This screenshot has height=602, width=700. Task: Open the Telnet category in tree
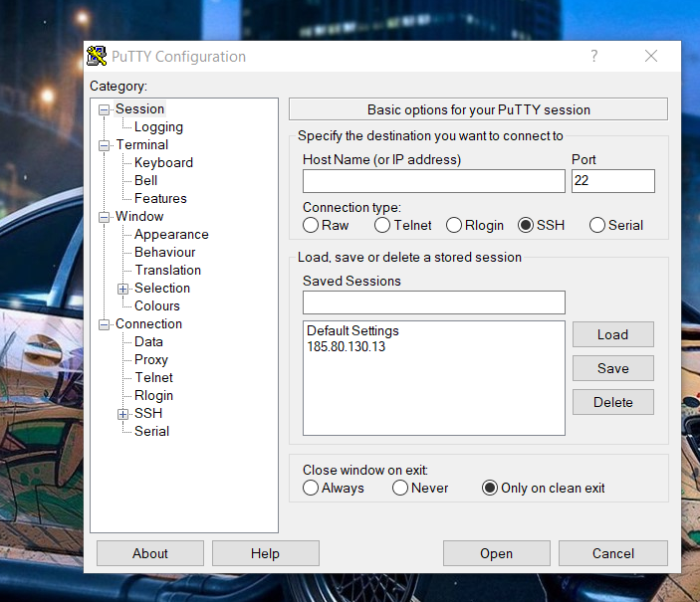[153, 377]
